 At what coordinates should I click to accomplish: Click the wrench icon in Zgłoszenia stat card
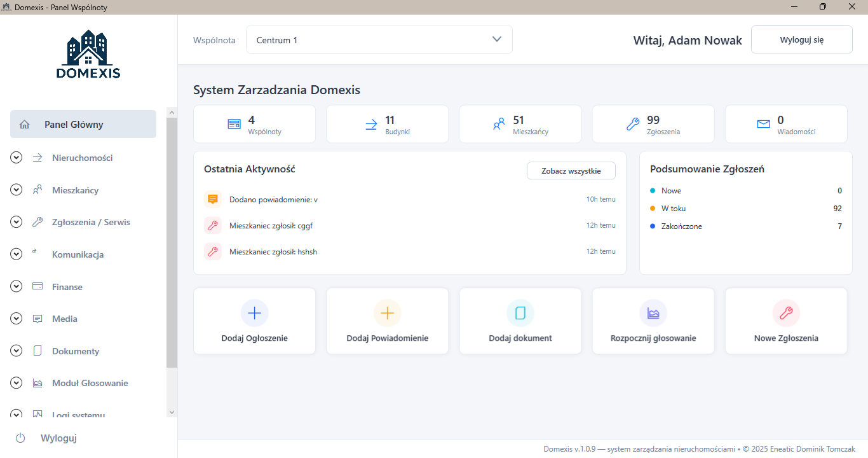tap(632, 124)
